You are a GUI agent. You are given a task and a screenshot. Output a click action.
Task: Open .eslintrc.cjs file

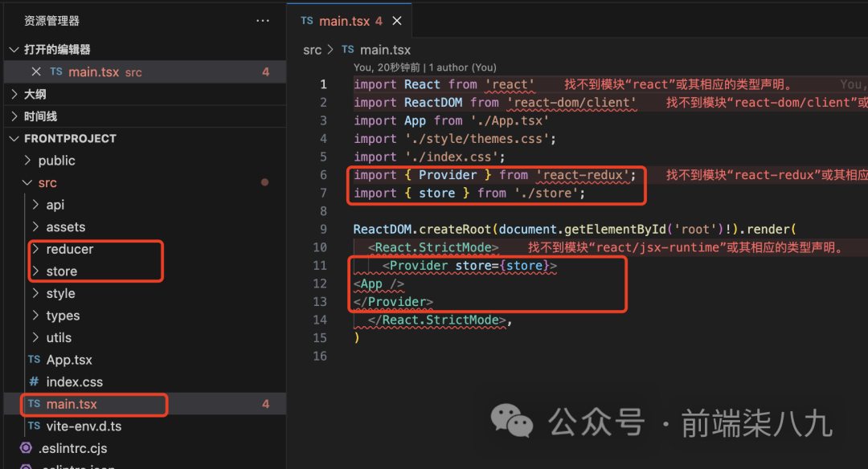[x=72, y=448]
